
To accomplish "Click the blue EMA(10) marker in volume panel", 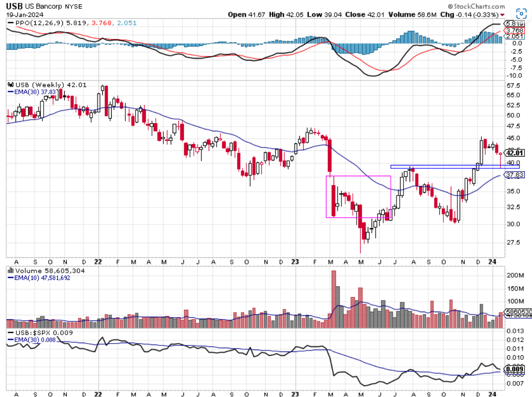I will [11, 277].
